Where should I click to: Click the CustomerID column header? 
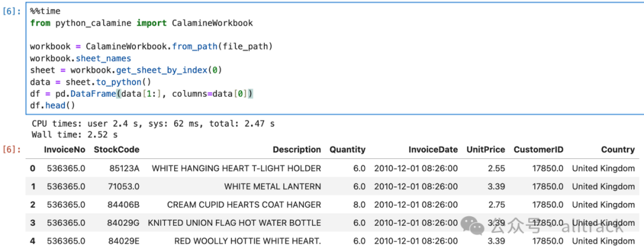click(x=538, y=150)
